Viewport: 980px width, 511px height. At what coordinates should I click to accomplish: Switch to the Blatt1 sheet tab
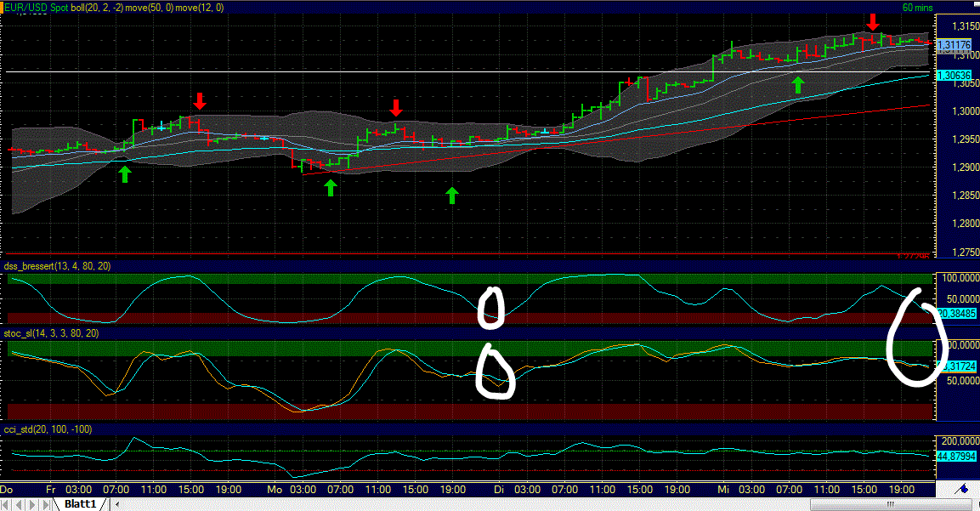coord(81,503)
